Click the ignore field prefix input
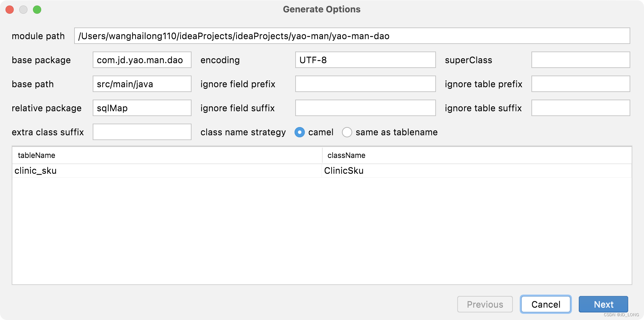644x320 pixels. (x=366, y=84)
